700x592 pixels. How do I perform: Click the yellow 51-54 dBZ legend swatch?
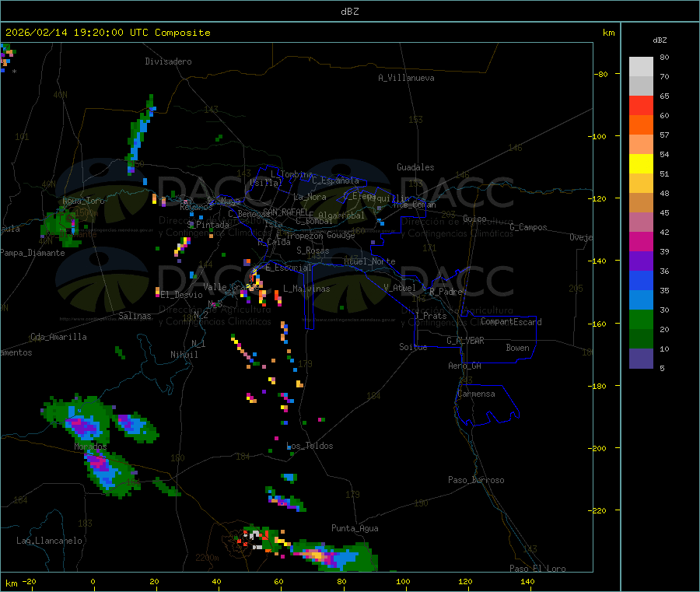tap(641, 164)
